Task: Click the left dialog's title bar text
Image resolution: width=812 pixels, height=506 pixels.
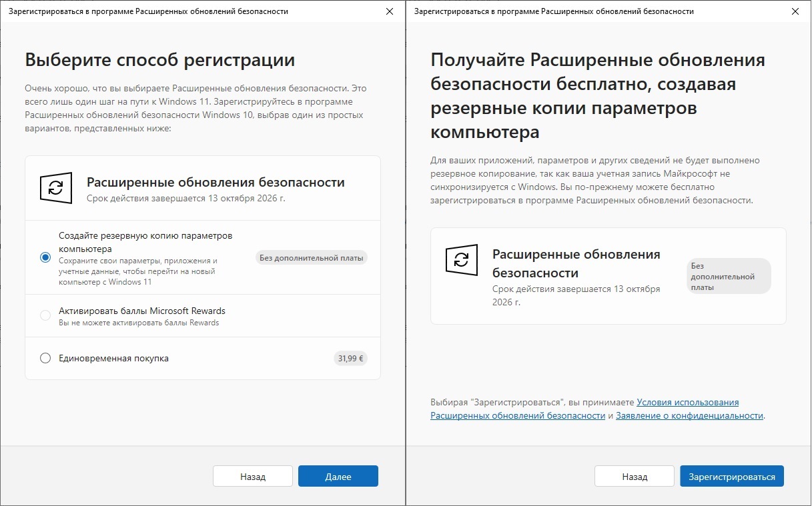Action: point(148,11)
